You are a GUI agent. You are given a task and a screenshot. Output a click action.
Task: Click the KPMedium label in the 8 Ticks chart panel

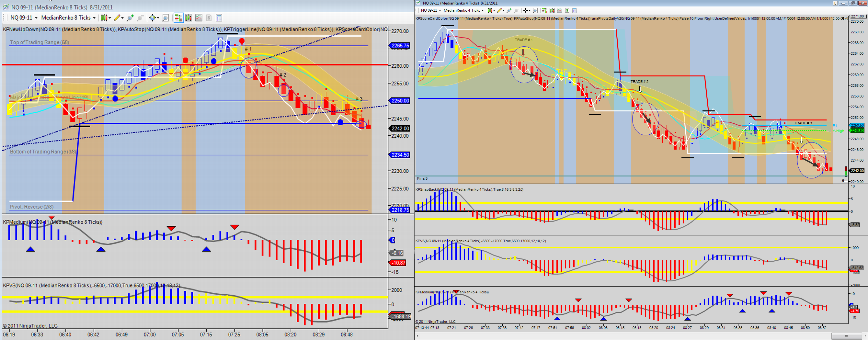point(52,222)
